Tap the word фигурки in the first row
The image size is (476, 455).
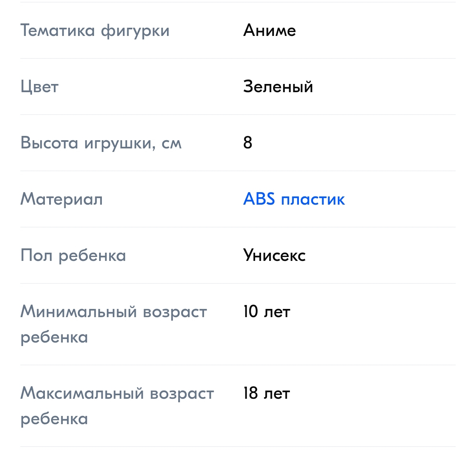(135, 31)
